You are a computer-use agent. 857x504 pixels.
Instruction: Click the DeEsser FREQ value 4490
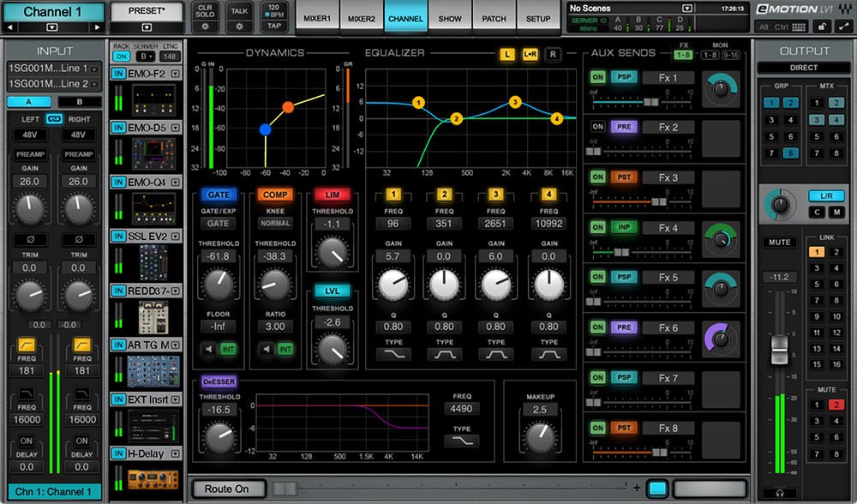(x=462, y=409)
